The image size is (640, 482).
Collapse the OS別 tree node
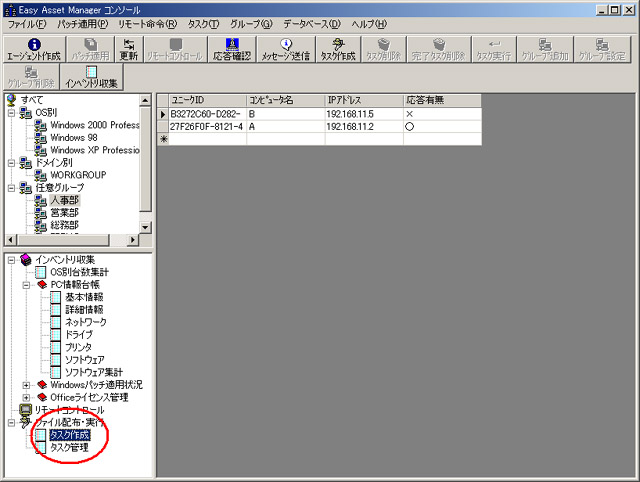11,113
